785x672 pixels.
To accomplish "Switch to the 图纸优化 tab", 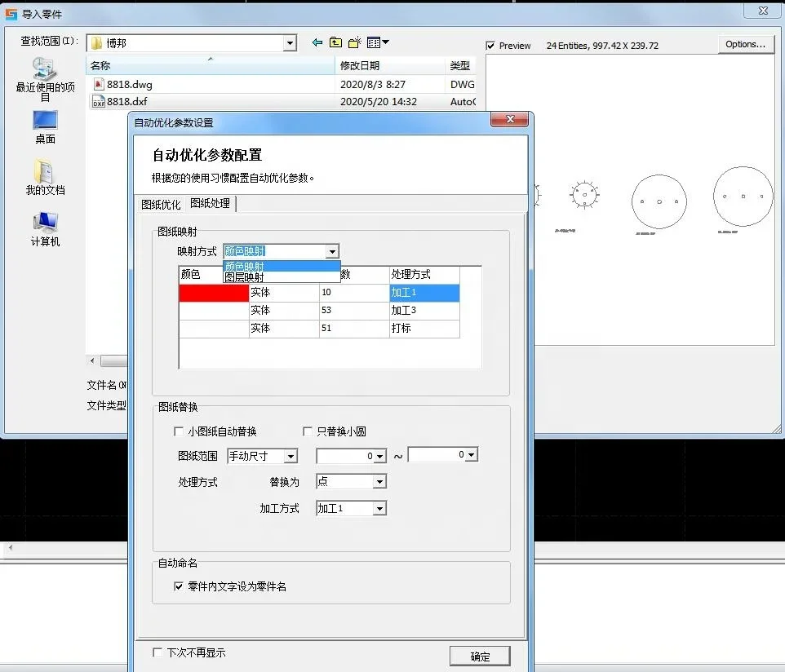I will (161, 204).
